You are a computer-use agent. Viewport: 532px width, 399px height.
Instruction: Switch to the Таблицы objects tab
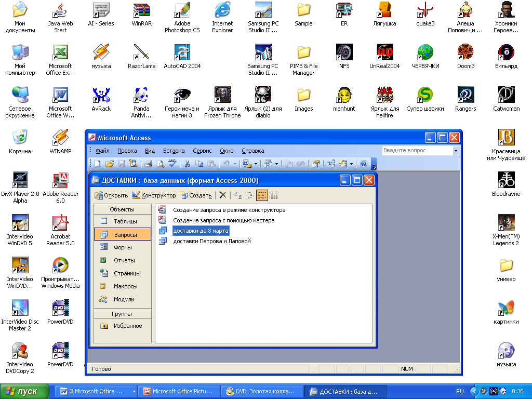(x=123, y=221)
